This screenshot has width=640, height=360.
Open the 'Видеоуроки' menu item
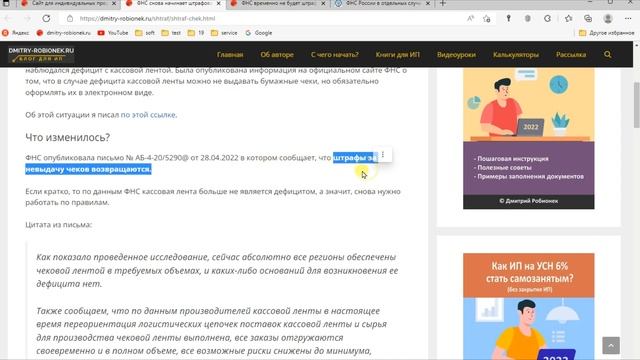point(456,54)
